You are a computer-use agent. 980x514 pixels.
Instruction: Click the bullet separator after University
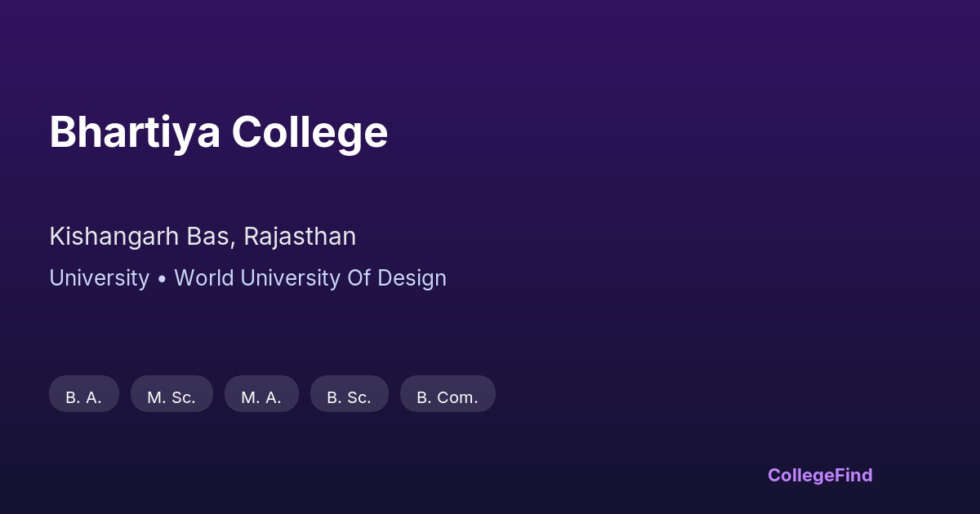click(x=162, y=278)
